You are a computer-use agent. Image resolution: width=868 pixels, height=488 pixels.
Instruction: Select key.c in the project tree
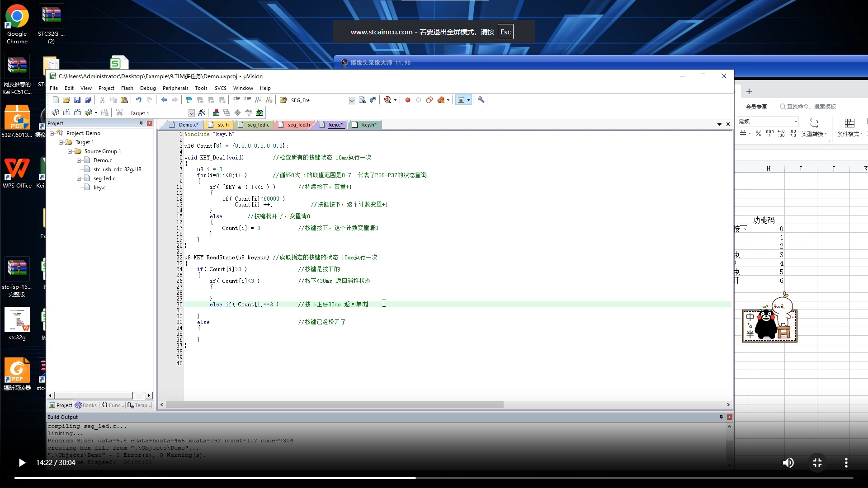(x=99, y=188)
